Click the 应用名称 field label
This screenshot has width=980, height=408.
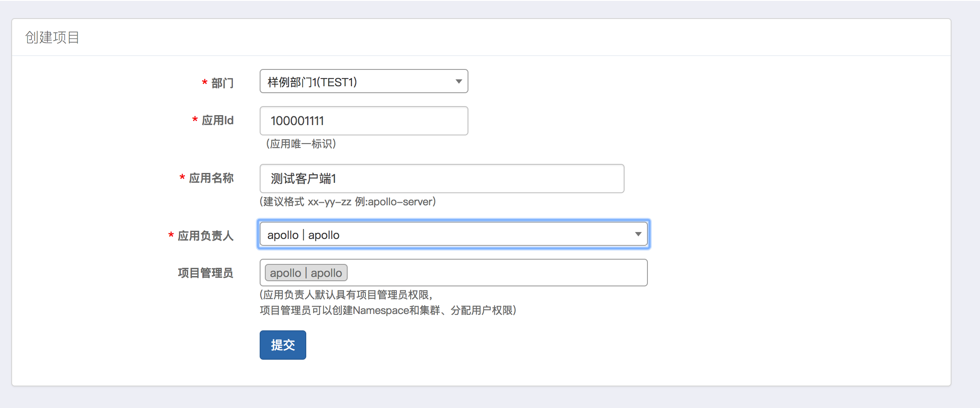(211, 178)
